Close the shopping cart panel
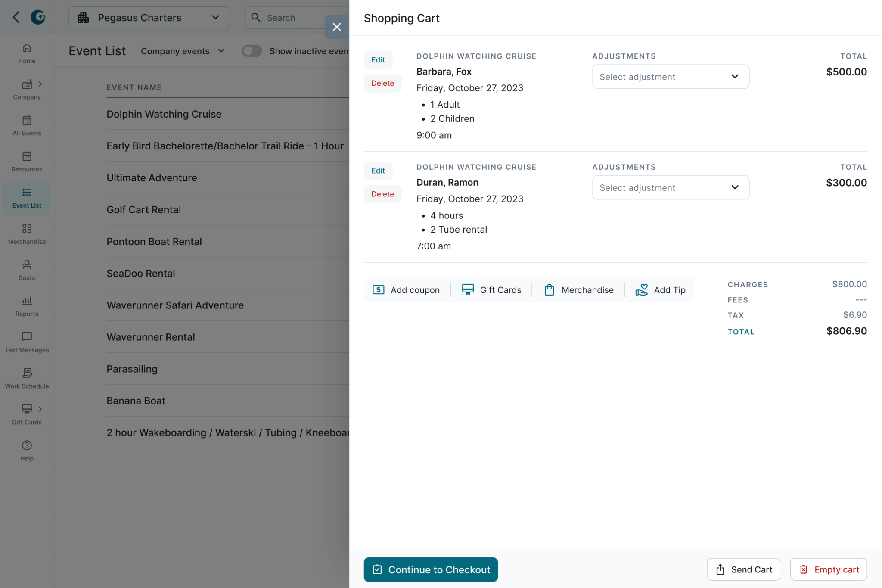882x588 pixels. tap(337, 27)
